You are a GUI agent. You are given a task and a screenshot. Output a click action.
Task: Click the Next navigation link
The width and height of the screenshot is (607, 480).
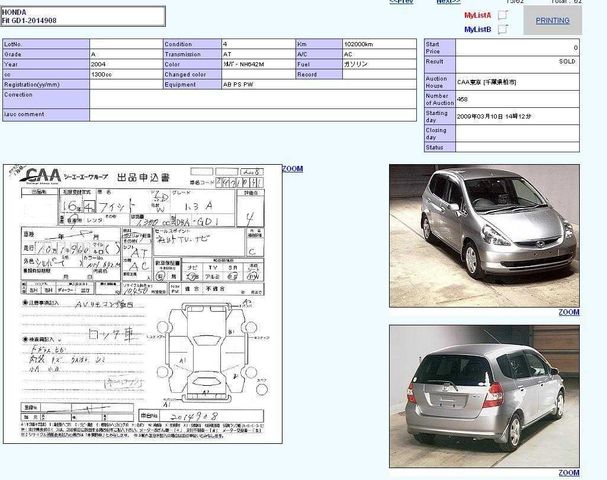448,2
